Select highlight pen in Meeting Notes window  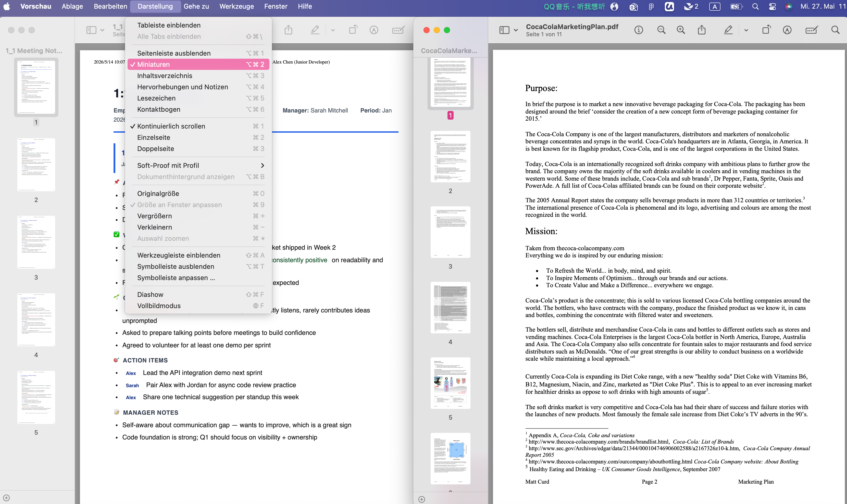(x=315, y=30)
